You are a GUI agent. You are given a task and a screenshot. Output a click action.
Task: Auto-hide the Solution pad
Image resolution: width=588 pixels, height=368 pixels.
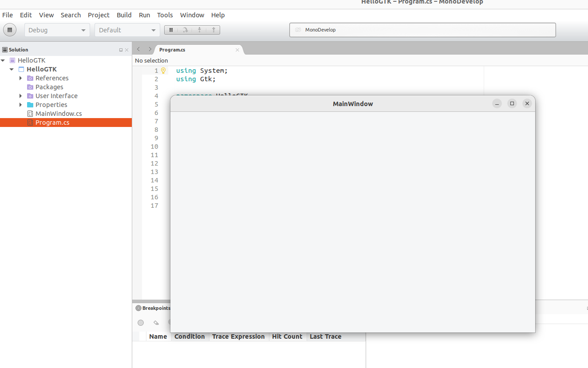(121, 50)
